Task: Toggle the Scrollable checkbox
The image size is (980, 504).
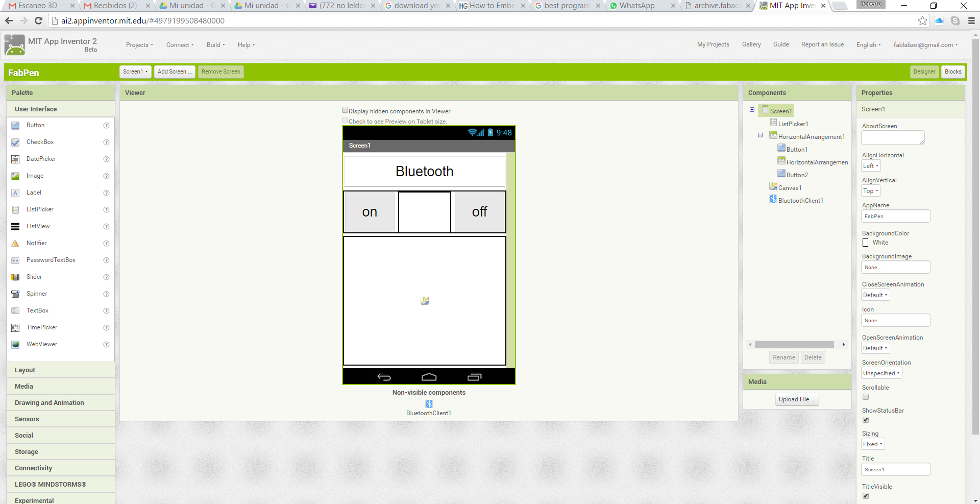Action: 866,397
